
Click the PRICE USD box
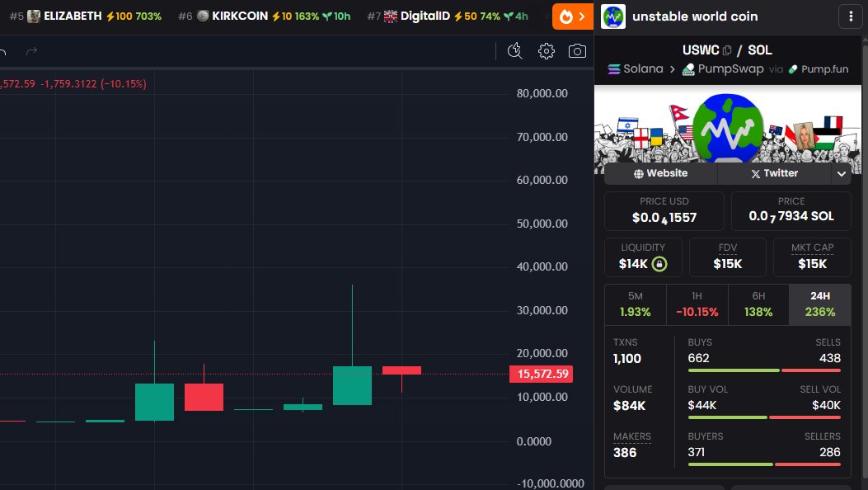(x=664, y=211)
